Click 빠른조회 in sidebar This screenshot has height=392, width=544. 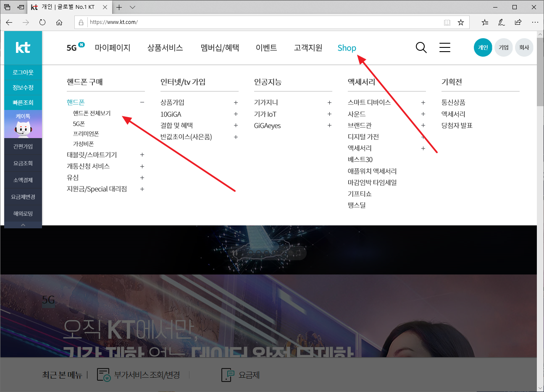pos(23,102)
